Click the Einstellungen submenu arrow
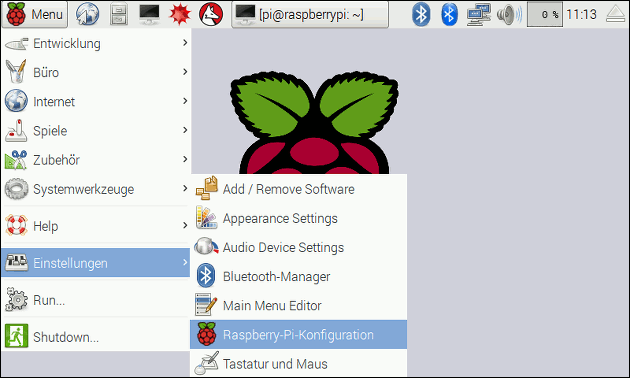 click(x=185, y=262)
